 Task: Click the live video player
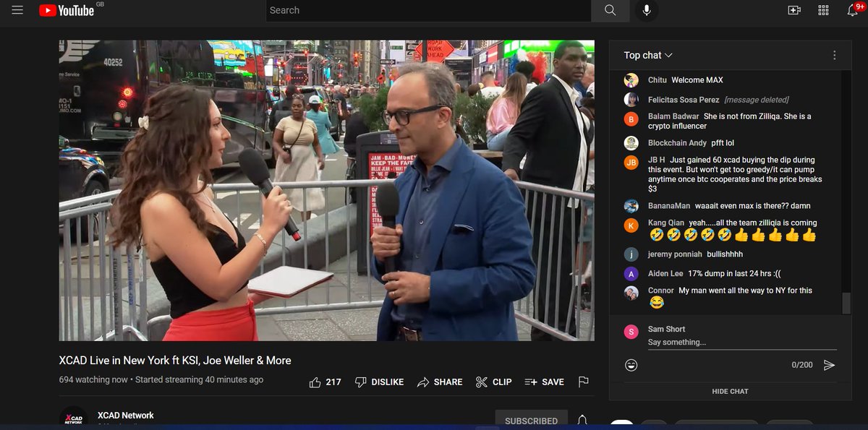(x=327, y=191)
